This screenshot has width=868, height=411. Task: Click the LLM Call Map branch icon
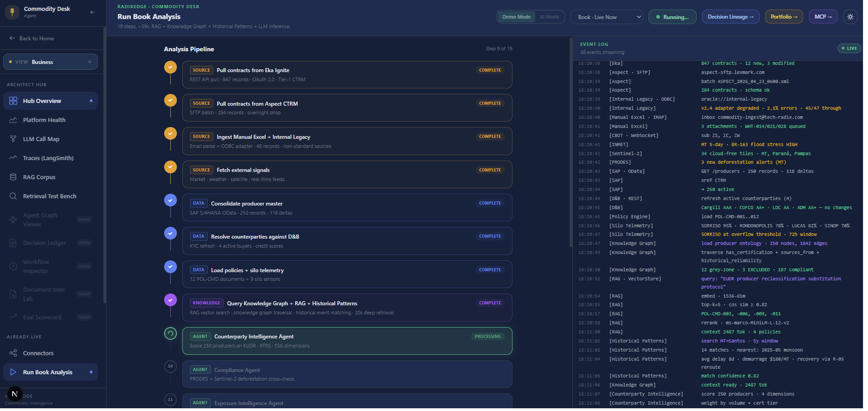click(13, 139)
